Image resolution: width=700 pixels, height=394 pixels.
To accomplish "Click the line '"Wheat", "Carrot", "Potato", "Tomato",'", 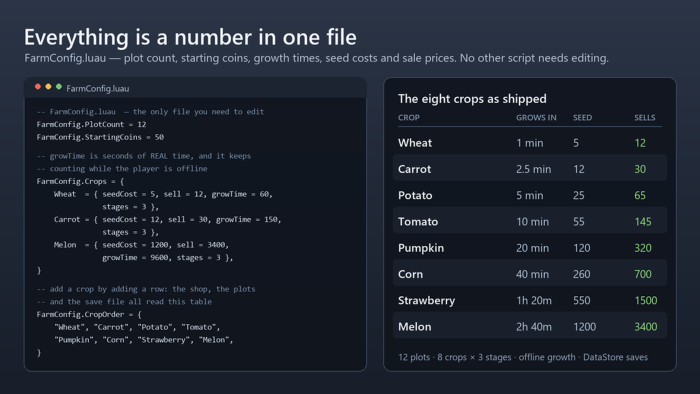I will click(137, 327).
